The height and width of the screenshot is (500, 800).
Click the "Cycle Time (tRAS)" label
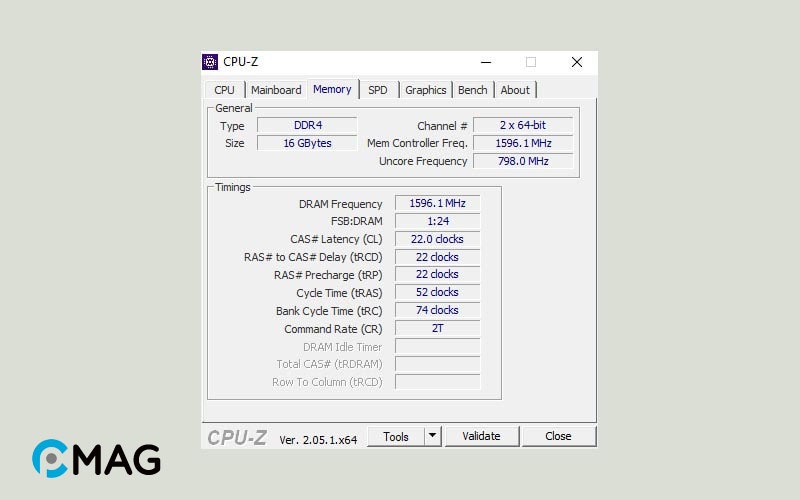pyautogui.click(x=339, y=293)
